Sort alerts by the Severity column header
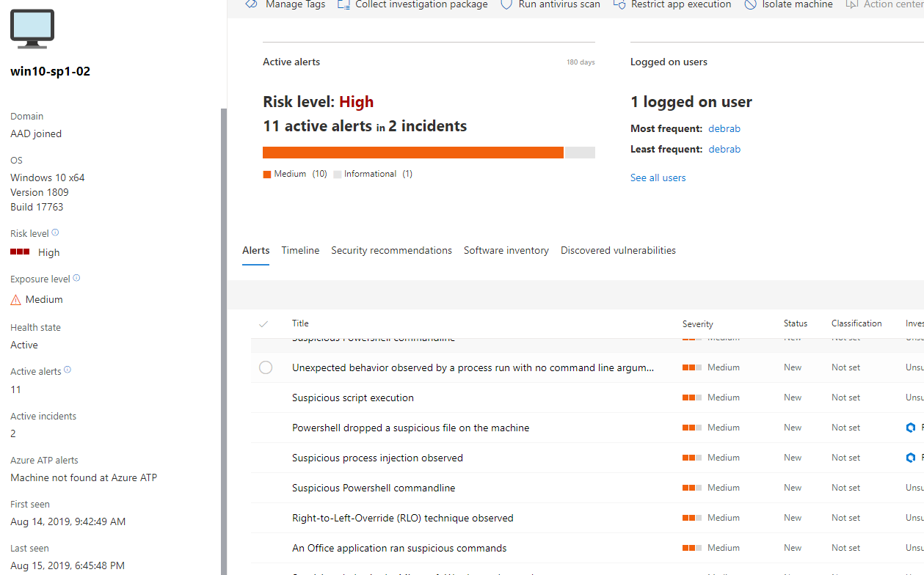The image size is (924, 575). click(697, 323)
